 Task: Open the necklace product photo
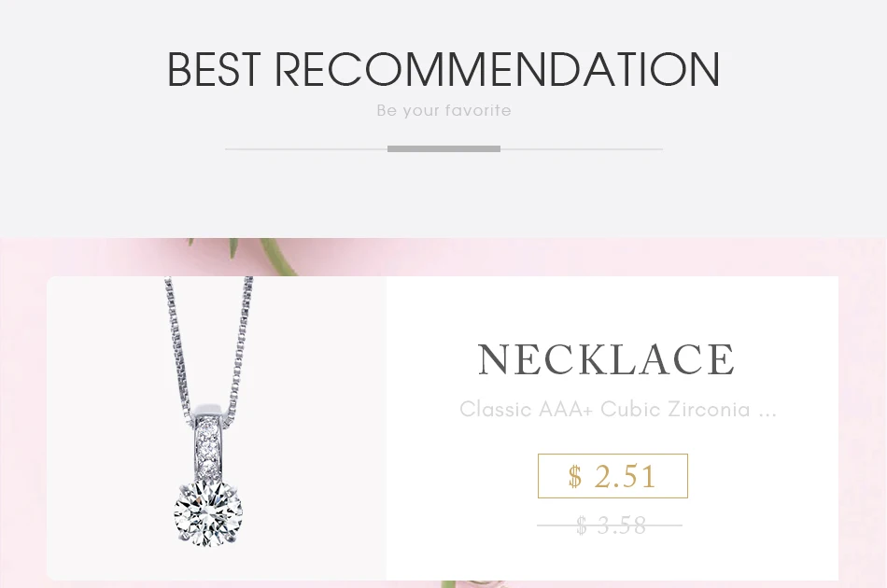(217, 428)
